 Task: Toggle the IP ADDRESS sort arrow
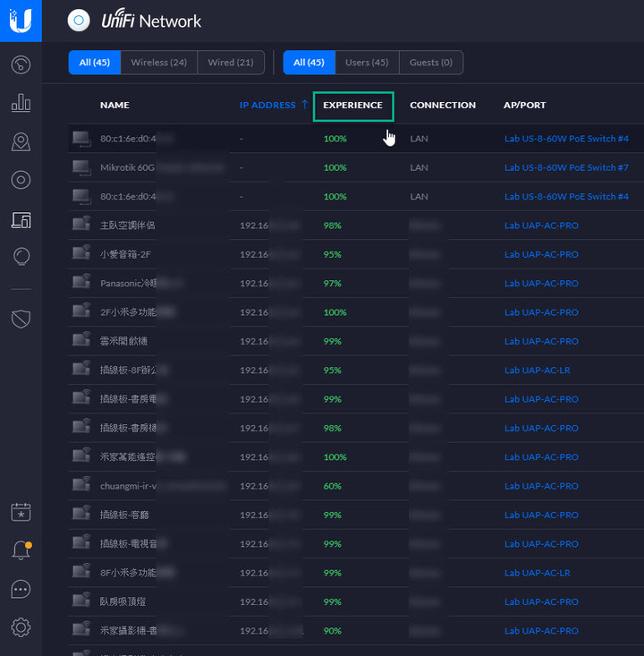[x=304, y=105]
